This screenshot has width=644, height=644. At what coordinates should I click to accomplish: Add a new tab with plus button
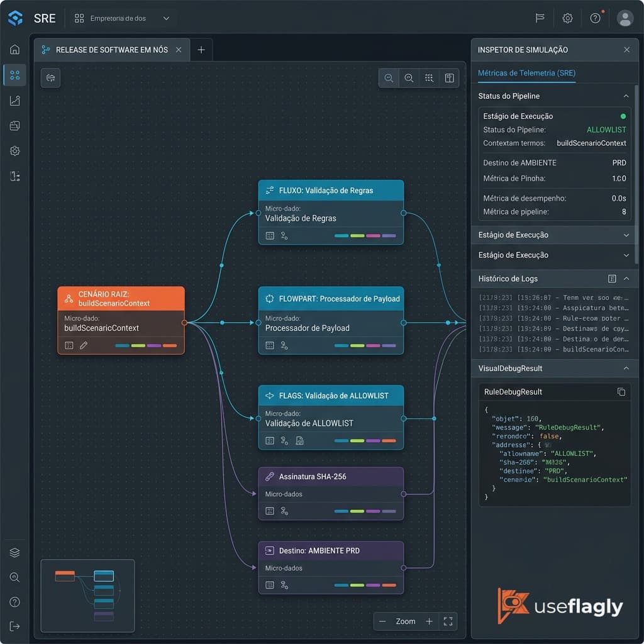point(201,50)
